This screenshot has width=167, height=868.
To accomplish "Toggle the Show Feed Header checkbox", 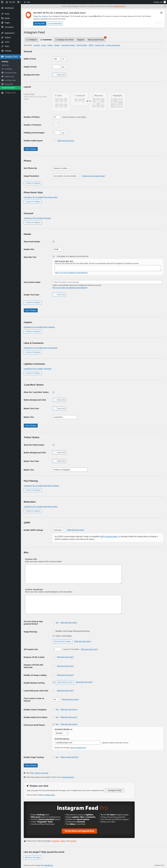I will pos(53,242).
